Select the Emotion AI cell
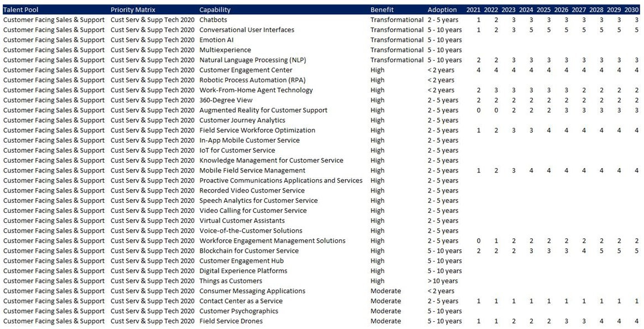 [217, 40]
